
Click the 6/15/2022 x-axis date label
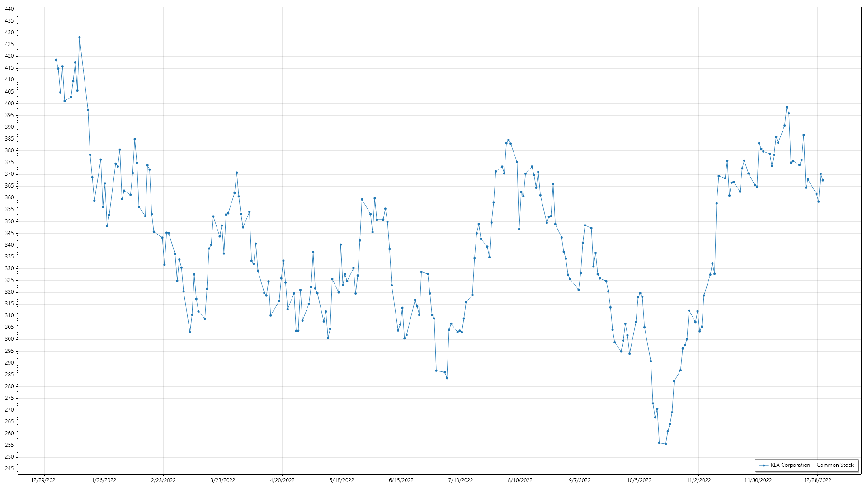tap(401, 480)
